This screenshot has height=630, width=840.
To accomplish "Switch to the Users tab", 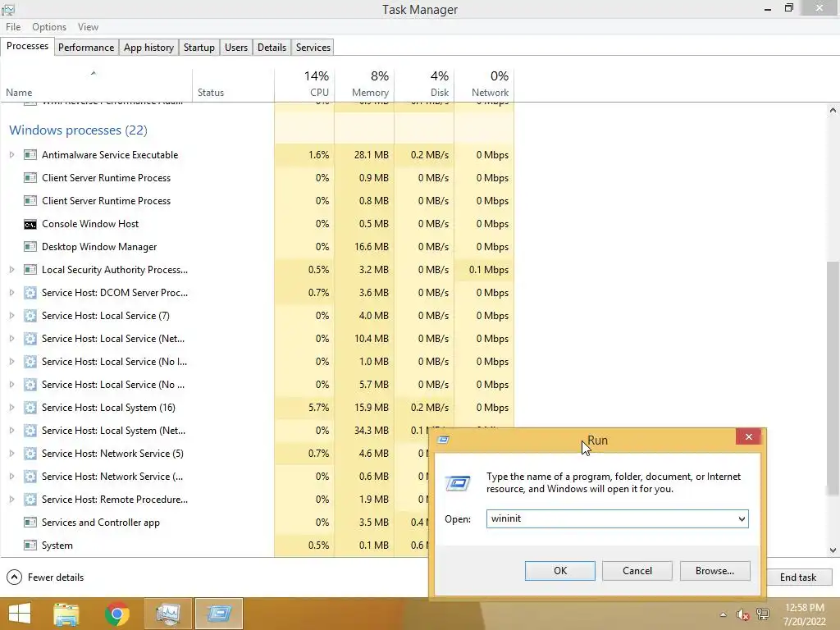I will coord(236,47).
